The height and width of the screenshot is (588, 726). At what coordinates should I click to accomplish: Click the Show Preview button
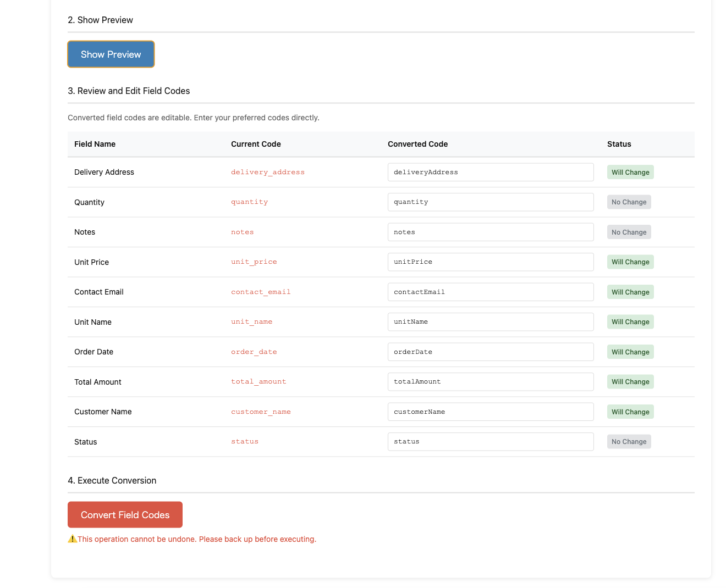[111, 54]
